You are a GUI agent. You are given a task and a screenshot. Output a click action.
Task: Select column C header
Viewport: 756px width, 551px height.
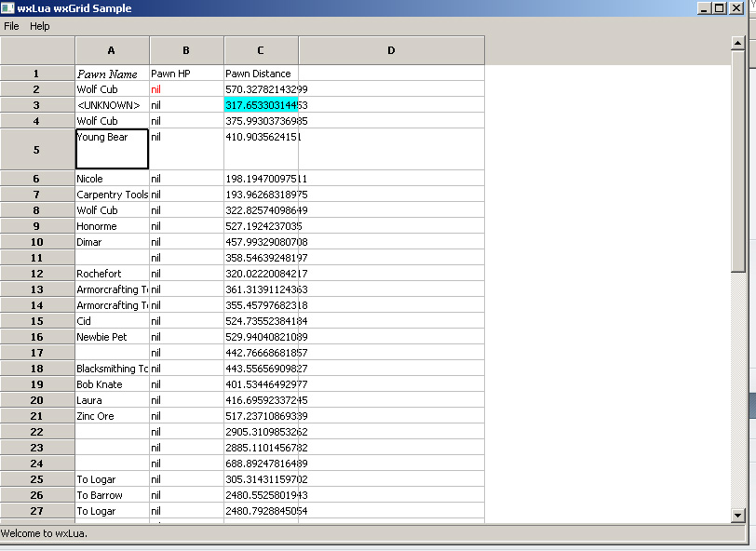(261, 50)
